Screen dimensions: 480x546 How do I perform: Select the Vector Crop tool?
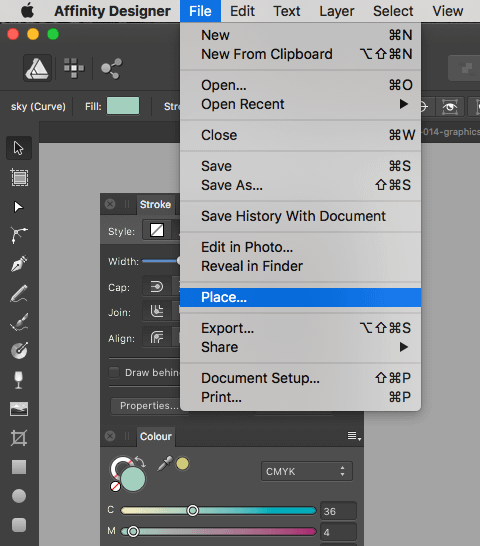click(x=19, y=438)
